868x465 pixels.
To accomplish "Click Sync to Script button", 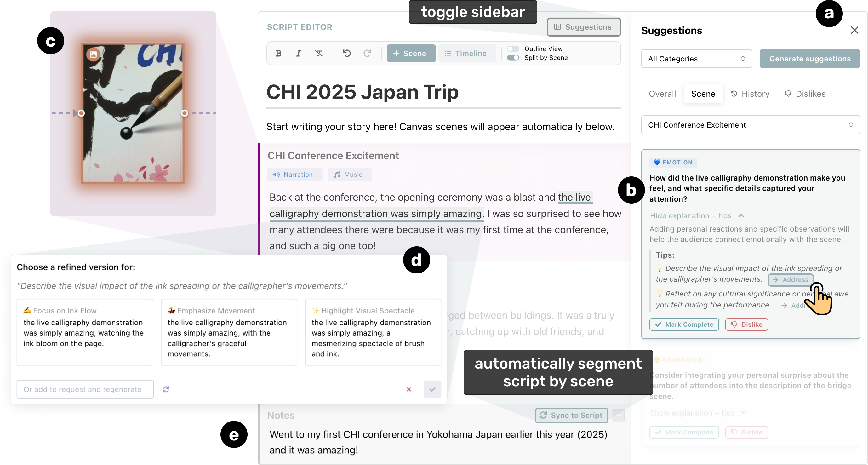I will click(x=571, y=415).
